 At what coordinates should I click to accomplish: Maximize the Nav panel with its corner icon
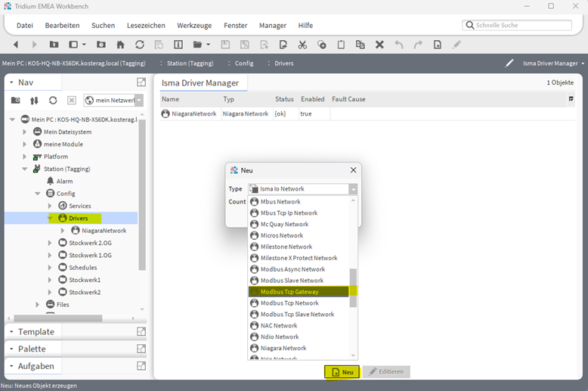141,82
